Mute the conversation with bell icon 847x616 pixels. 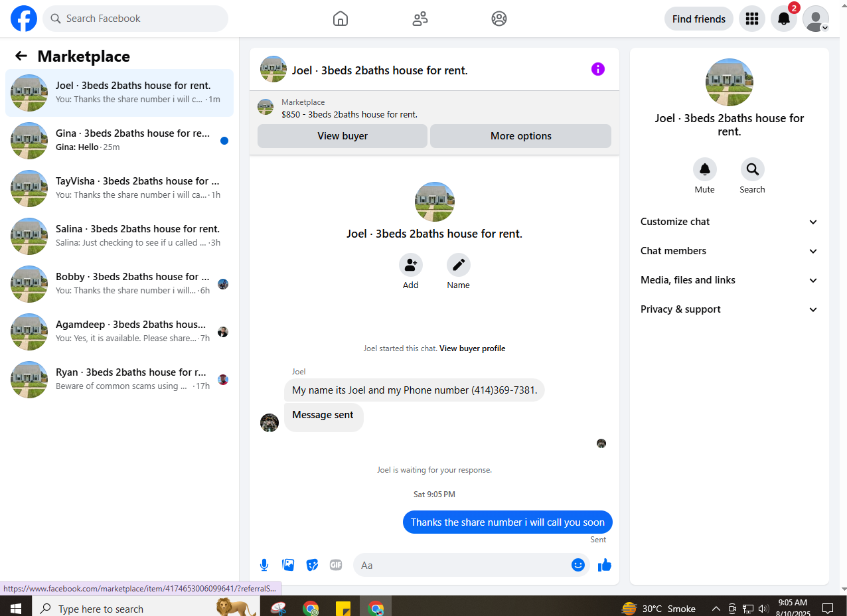[x=705, y=170]
